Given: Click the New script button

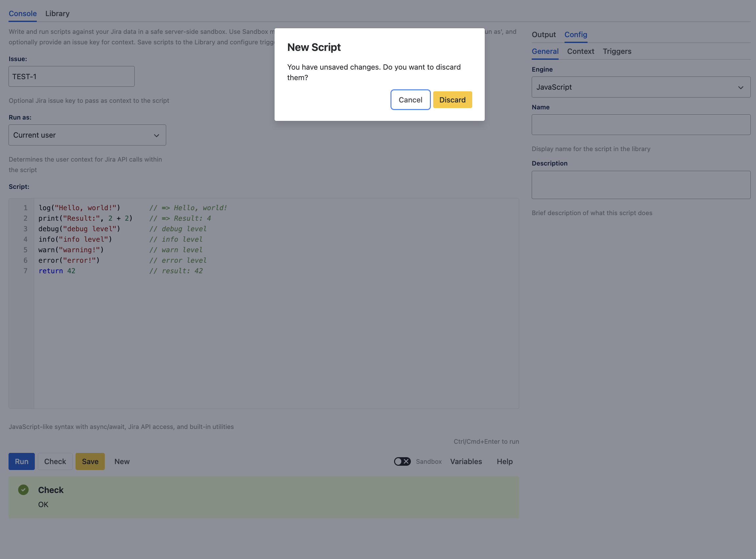Looking at the screenshot, I should coord(122,461).
